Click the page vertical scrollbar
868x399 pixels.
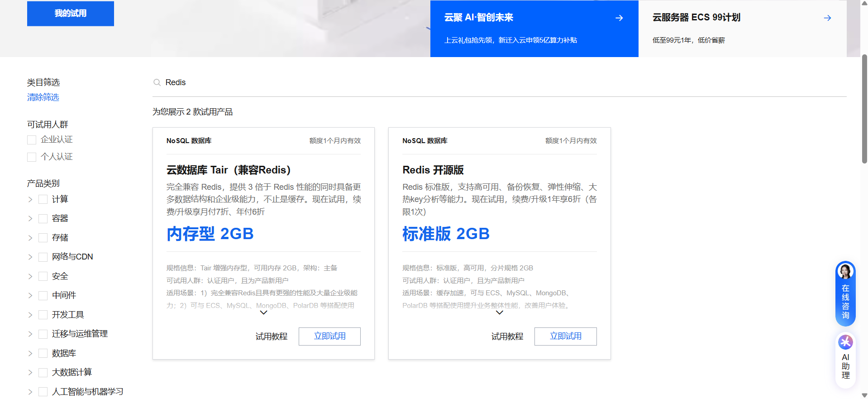(x=864, y=109)
